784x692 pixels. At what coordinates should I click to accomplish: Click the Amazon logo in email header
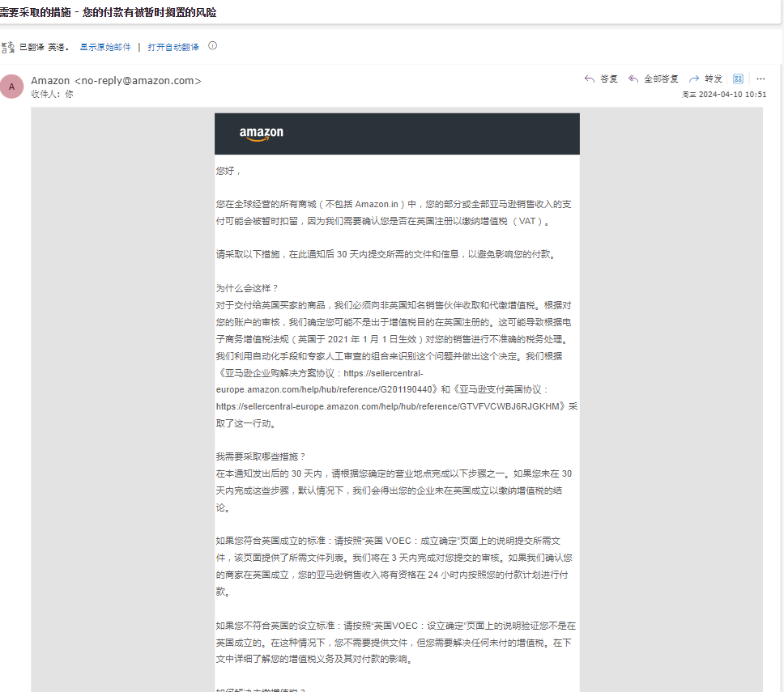click(x=261, y=134)
